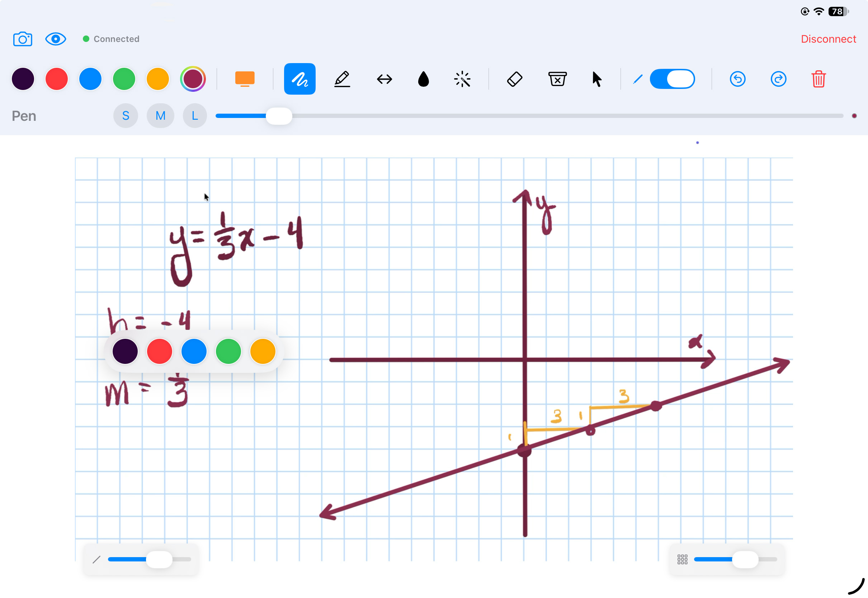Pick red in the popup palette
This screenshot has height=598, width=868.
click(x=160, y=351)
